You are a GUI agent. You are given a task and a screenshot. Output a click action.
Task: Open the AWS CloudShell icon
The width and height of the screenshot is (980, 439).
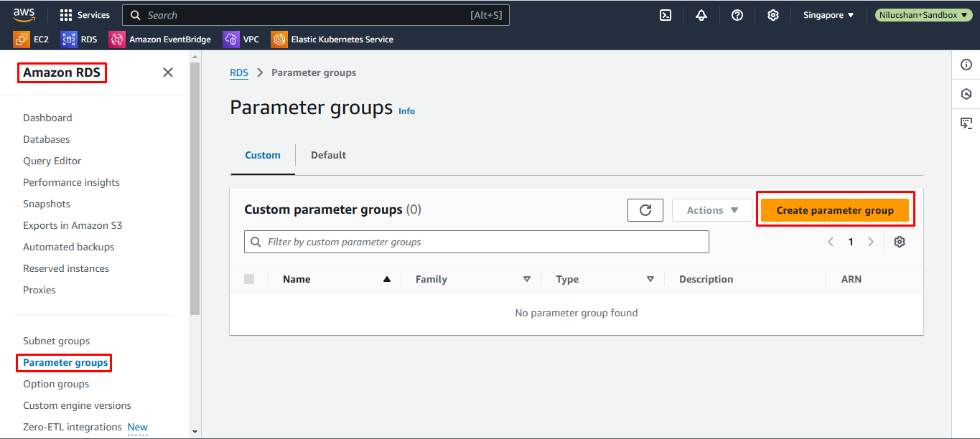coord(666,15)
